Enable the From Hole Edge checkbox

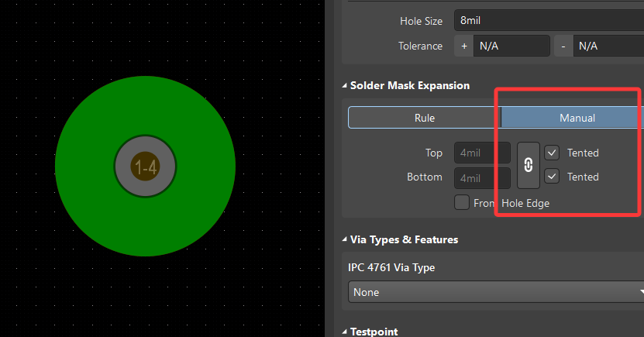coord(462,202)
